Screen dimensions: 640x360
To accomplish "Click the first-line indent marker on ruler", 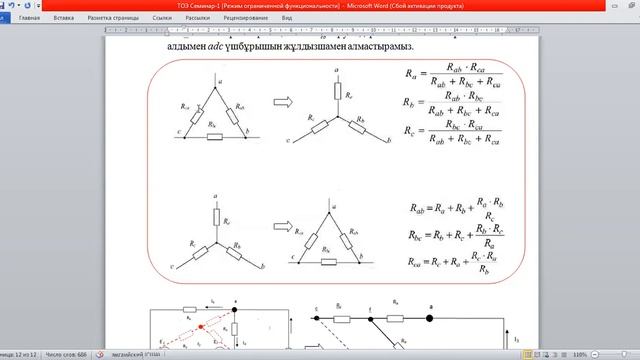I will pyautogui.click(x=184, y=28).
